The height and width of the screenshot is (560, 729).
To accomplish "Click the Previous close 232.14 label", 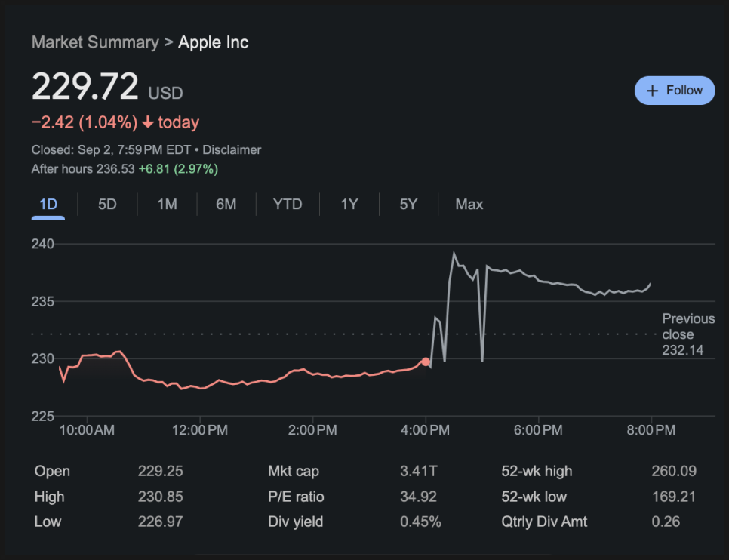I will [688, 334].
